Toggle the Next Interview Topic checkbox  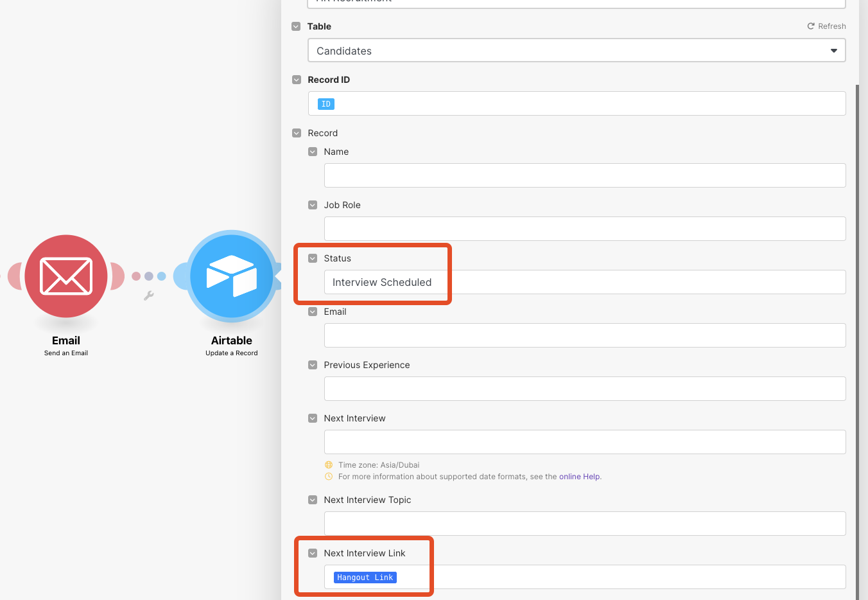tap(313, 500)
